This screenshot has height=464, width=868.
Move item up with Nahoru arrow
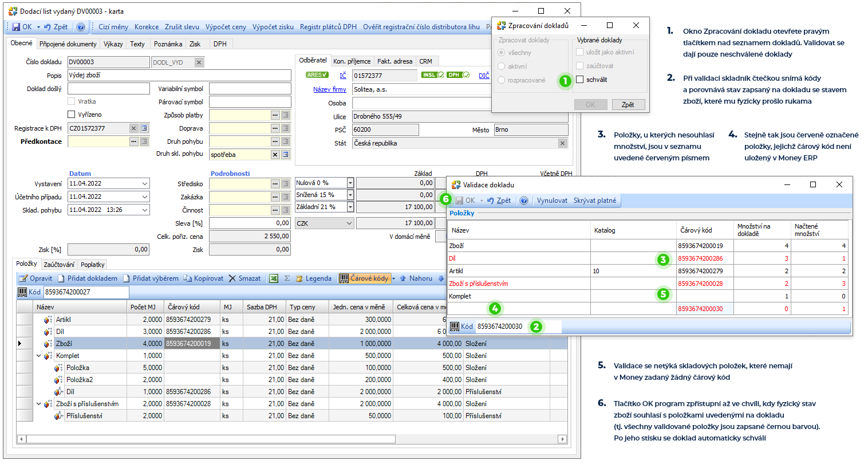[416, 278]
